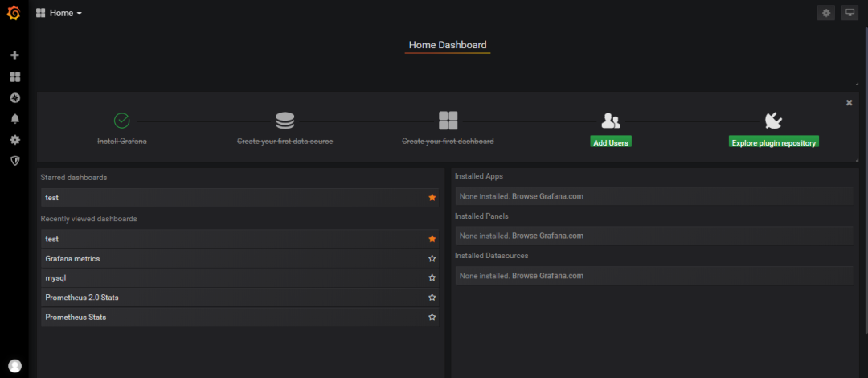
Task: Close the getting started panel
Action: (x=850, y=102)
